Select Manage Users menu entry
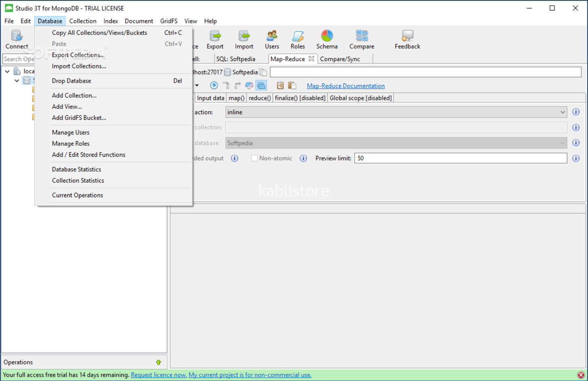588x381 pixels. (x=114, y=132)
